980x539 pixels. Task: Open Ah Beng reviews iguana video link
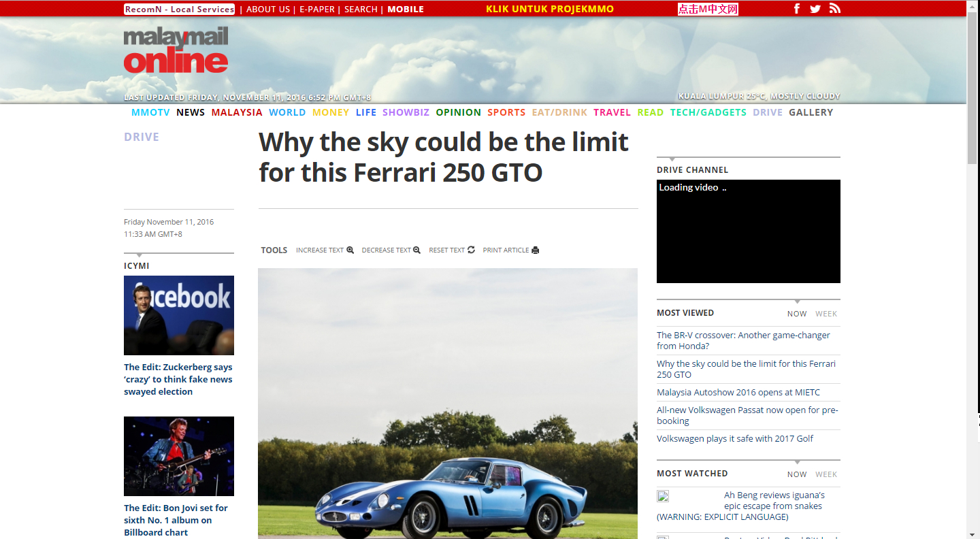pos(742,506)
